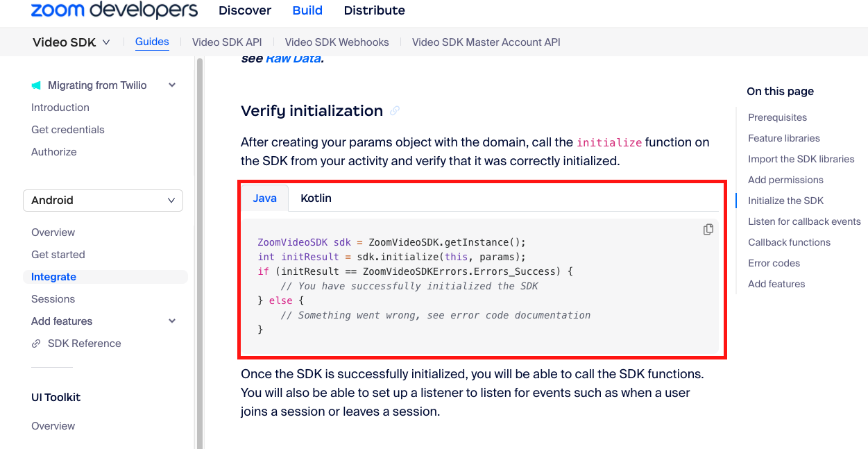The image size is (868, 449).
Task: Switch to the Kotlin code tab
Action: click(x=316, y=198)
